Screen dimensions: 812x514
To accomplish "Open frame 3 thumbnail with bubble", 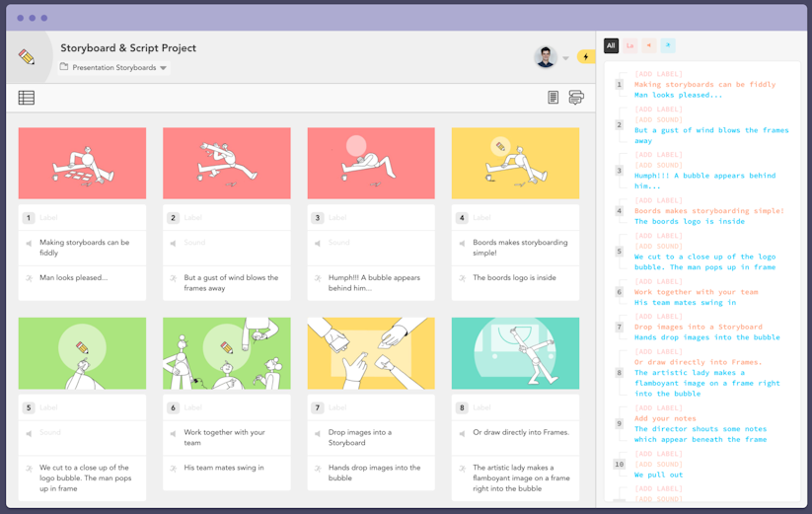I will [x=371, y=163].
